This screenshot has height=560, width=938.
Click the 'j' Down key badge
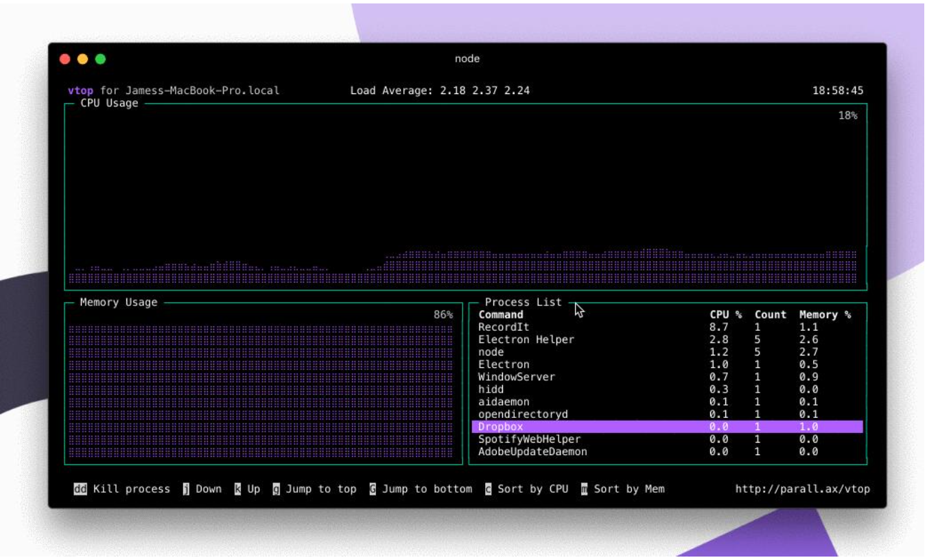coord(186,489)
